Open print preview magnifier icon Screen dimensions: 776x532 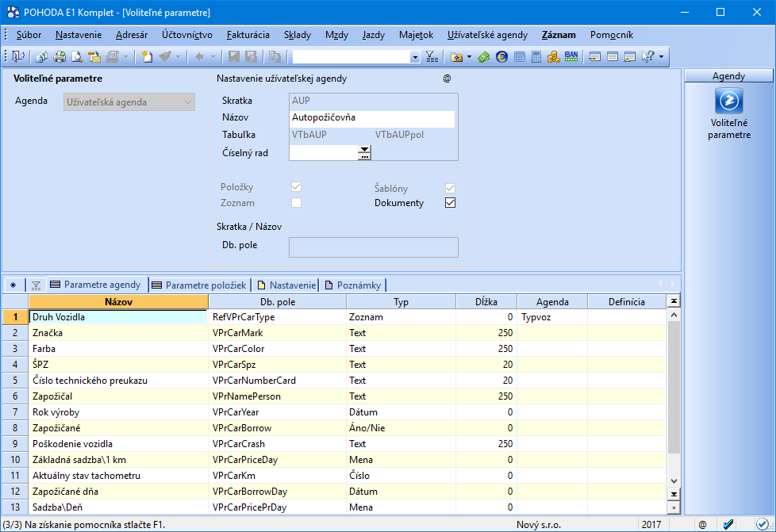[77, 57]
